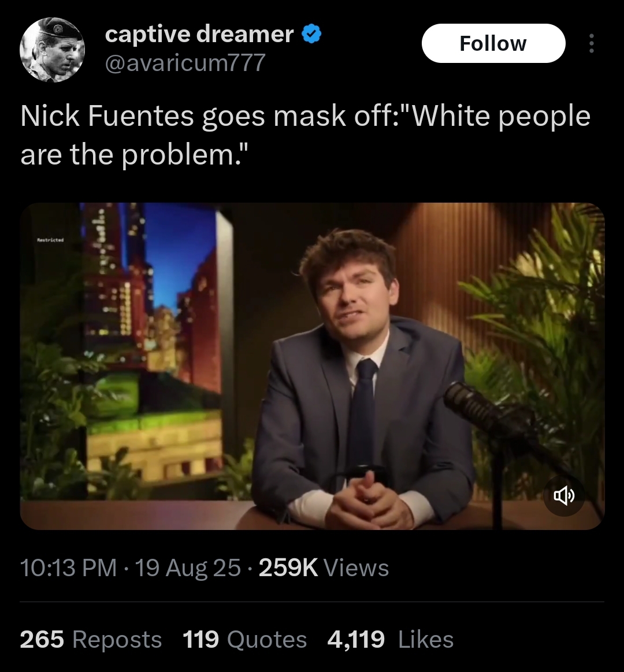This screenshot has width=624, height=672.
Task: Click the Reposts label text
Action: pyautogui.click(x=117, y=640)
